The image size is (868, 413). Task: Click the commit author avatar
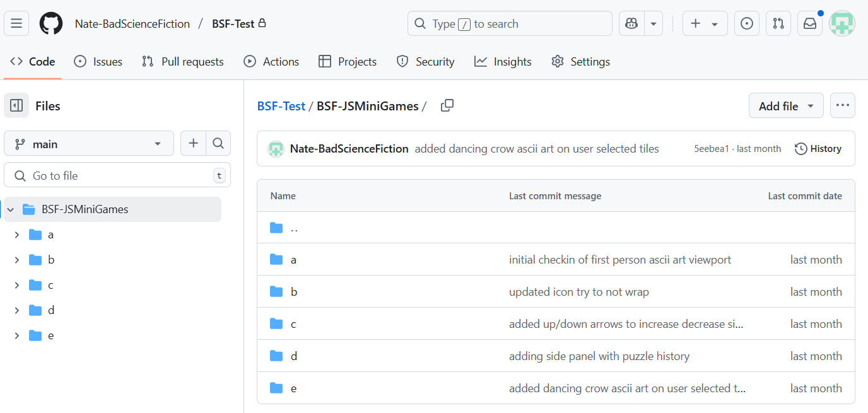(x=276, y=149)
